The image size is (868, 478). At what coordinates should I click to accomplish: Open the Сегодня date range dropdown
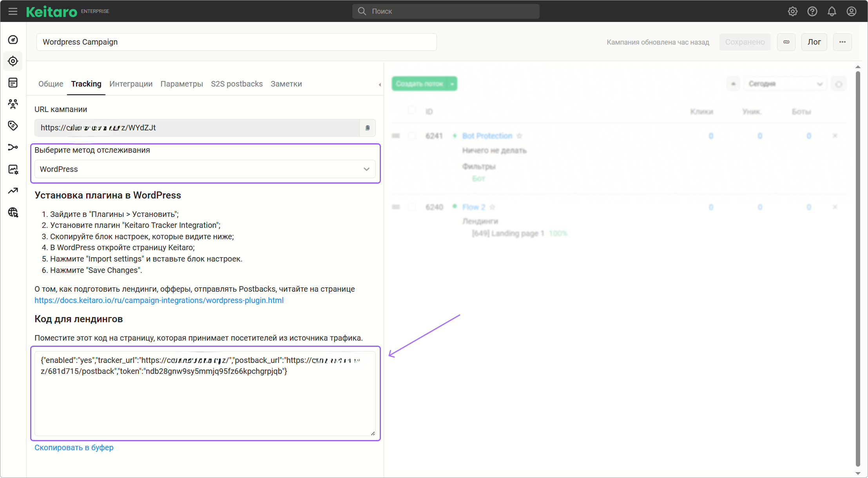tap(785, 84)
